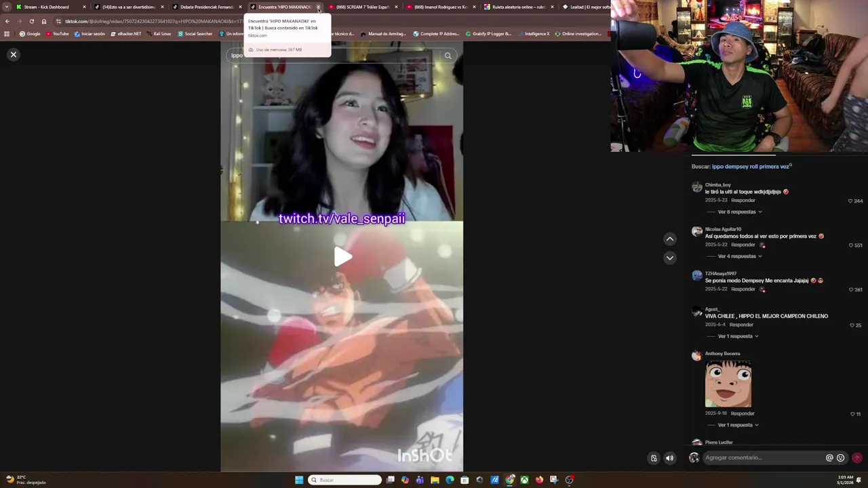Screen dimensions: 868x488
Task: Switch to 'Esto va a ser divertidísimo' tab
Action: pyautogui.click(x=128, y=7)
